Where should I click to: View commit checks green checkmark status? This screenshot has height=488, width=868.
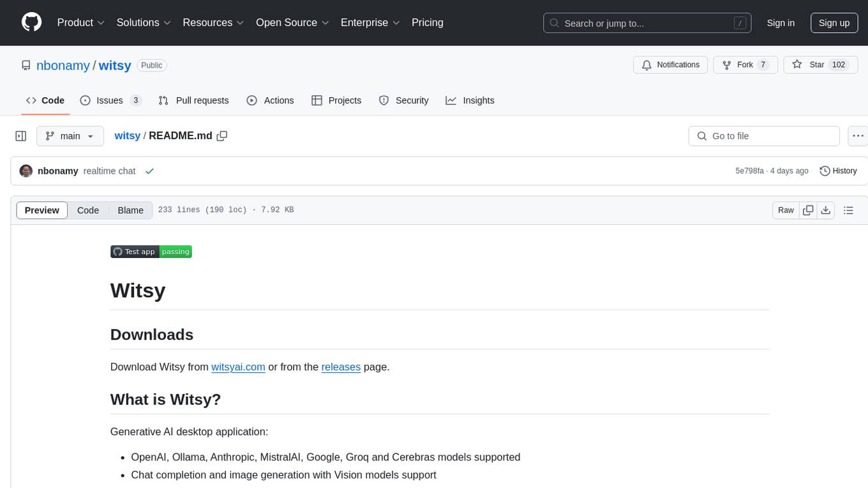[x=149, y=171]
